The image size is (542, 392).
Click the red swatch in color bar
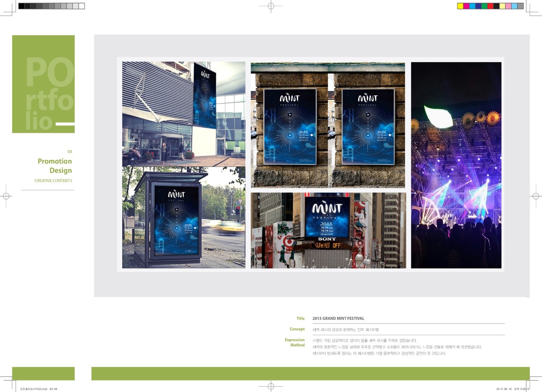(x=490, y=6)
